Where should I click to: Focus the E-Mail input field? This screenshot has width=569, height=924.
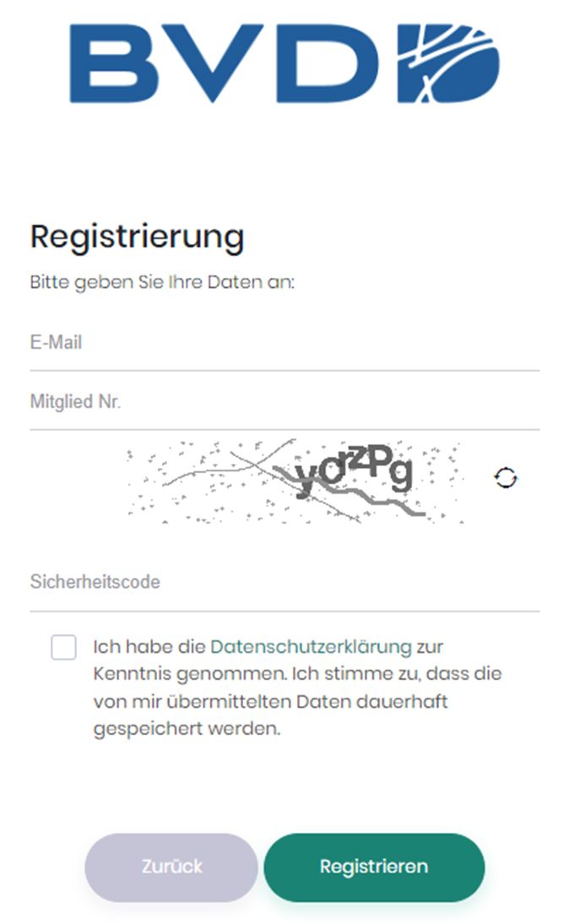pyautogui.click(x=284, y=342)
